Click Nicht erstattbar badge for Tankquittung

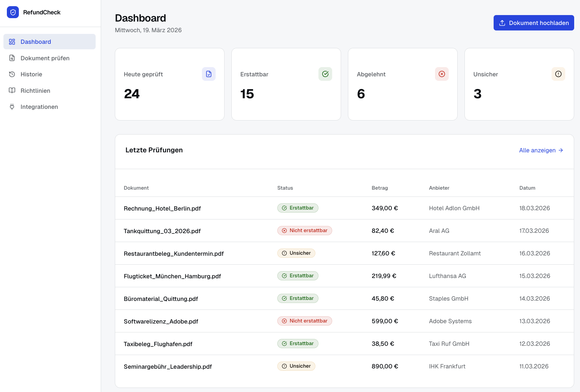[x=304, y=231]
